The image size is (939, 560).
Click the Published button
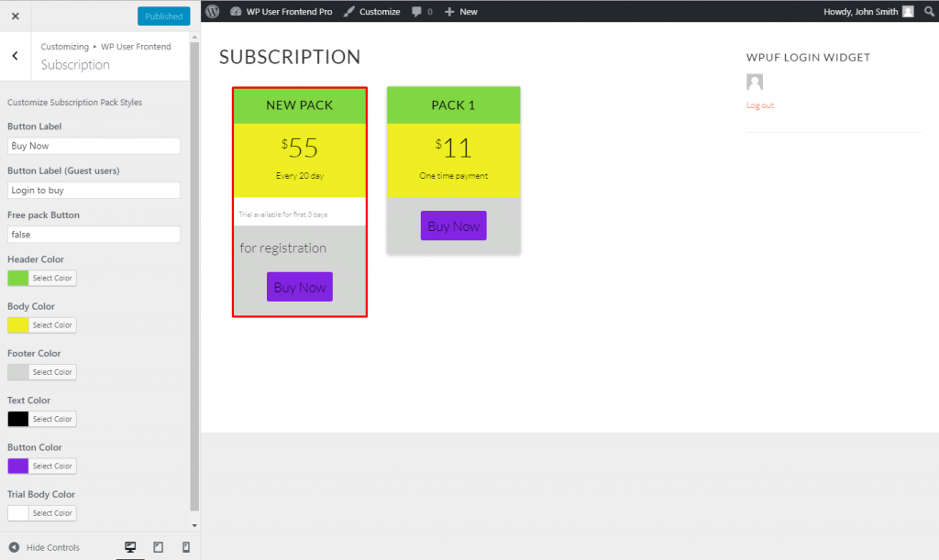pos(163,16)
